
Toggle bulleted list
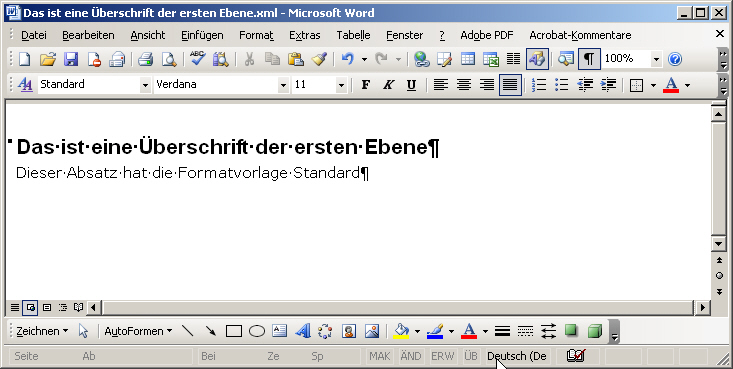point(562,85)
